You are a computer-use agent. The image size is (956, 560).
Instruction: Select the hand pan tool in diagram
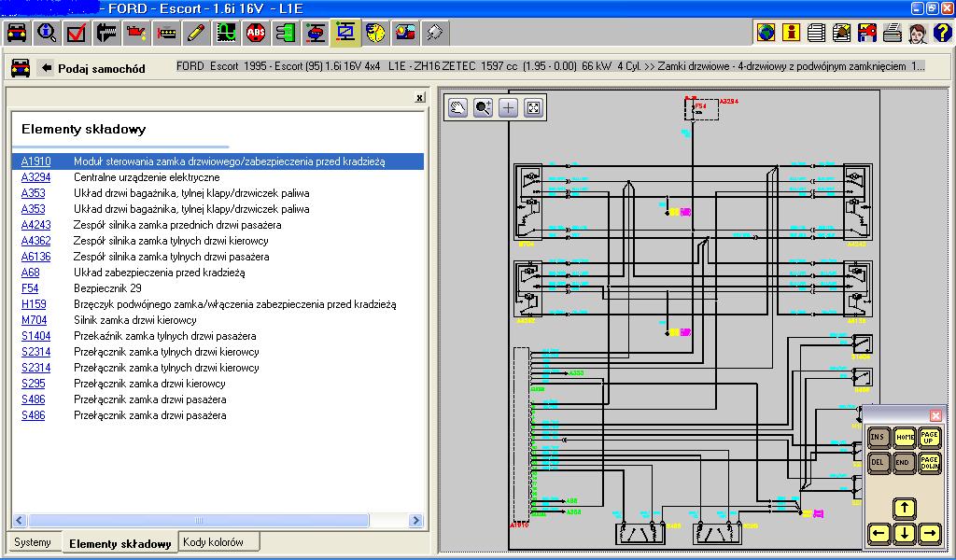(457, 108)
